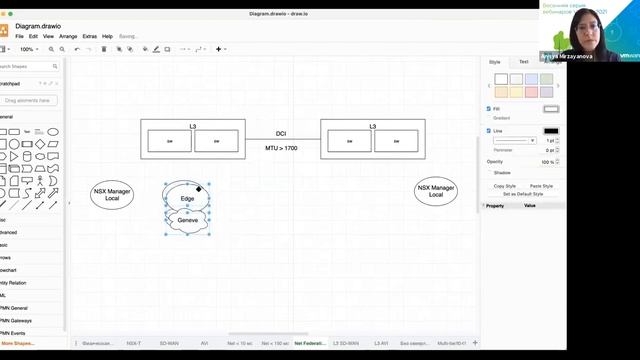Step the Opacity 100 % spinner
The height and width of the screenshot is (360, 640).
pyautogui.click(x=558, y=162)
